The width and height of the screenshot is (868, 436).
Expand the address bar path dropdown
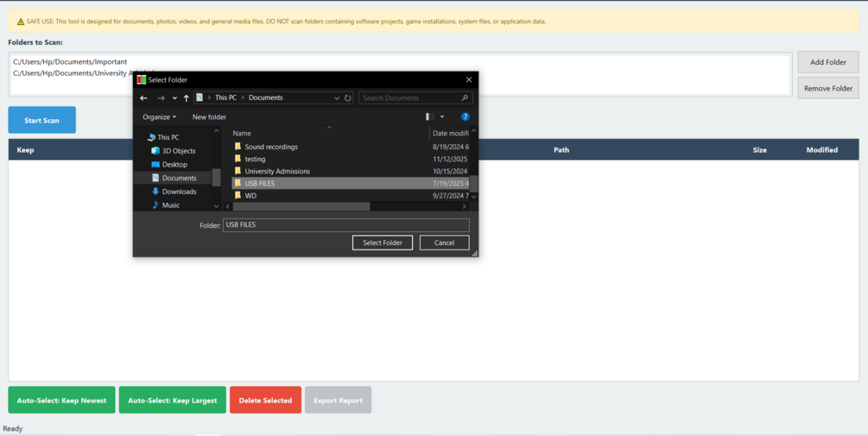click(x=337, y=98)
